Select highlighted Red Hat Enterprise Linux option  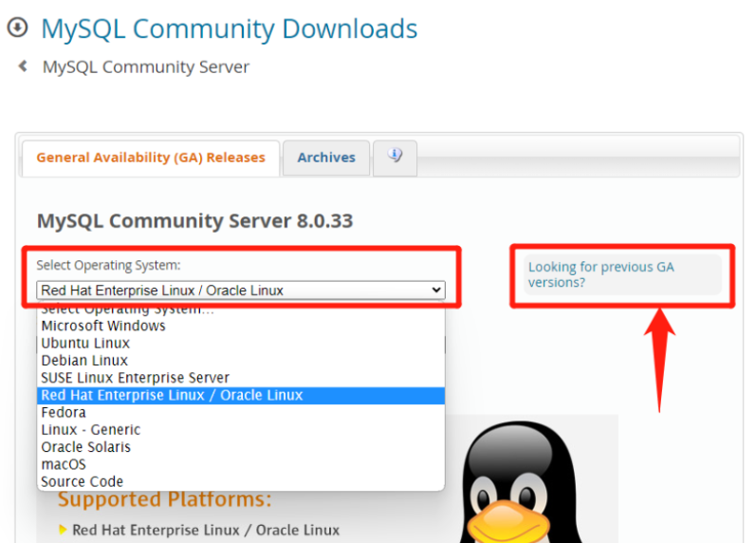(x=241, y=395)
